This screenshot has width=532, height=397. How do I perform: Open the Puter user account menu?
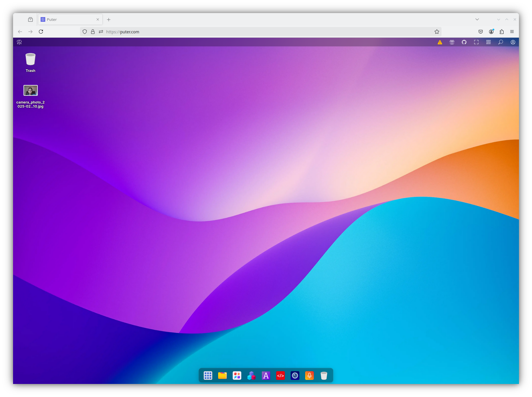[513, 42]
